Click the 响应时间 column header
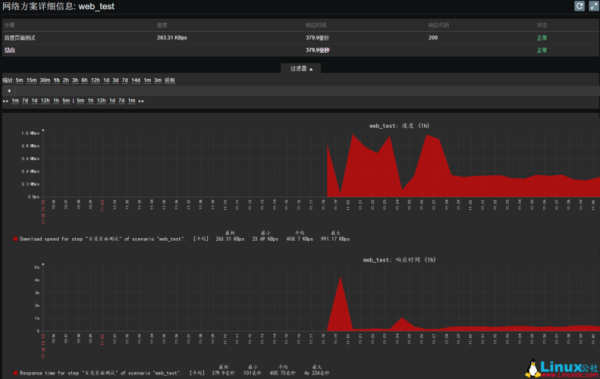The width and height of the screenshot is (600, 379). coord(316,25)
